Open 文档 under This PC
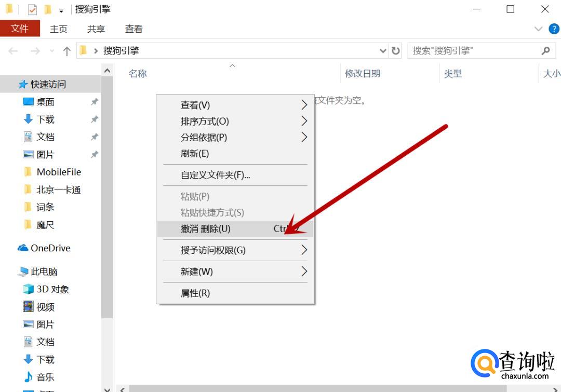The height and width of the screenshot is (392, 561). point(45,342)
